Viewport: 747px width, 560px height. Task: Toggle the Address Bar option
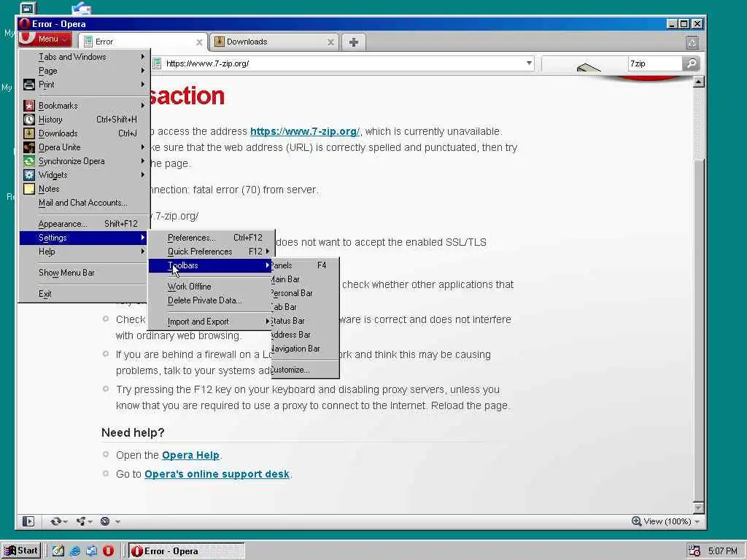coord(305,334)
